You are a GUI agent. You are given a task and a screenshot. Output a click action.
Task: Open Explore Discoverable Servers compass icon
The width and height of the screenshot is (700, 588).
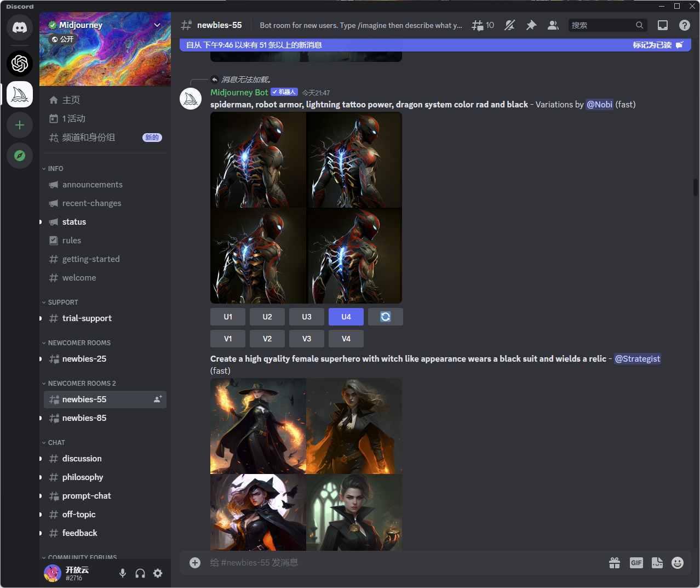(x=20, y=156)
